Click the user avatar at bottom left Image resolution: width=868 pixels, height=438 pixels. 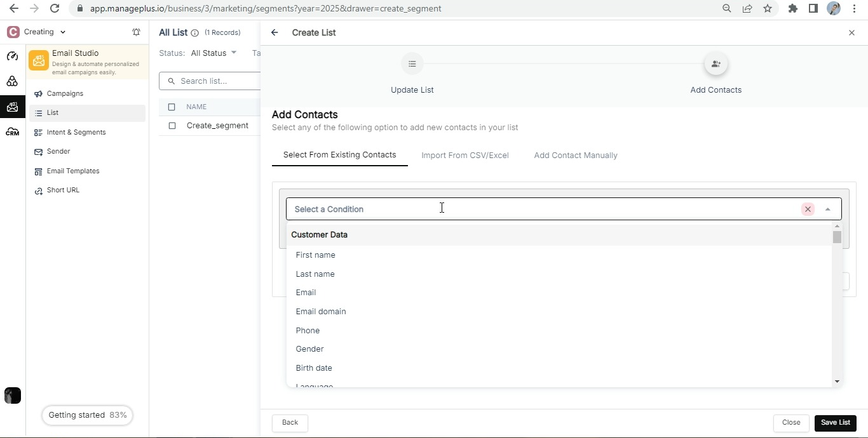(x=12, y=395)
